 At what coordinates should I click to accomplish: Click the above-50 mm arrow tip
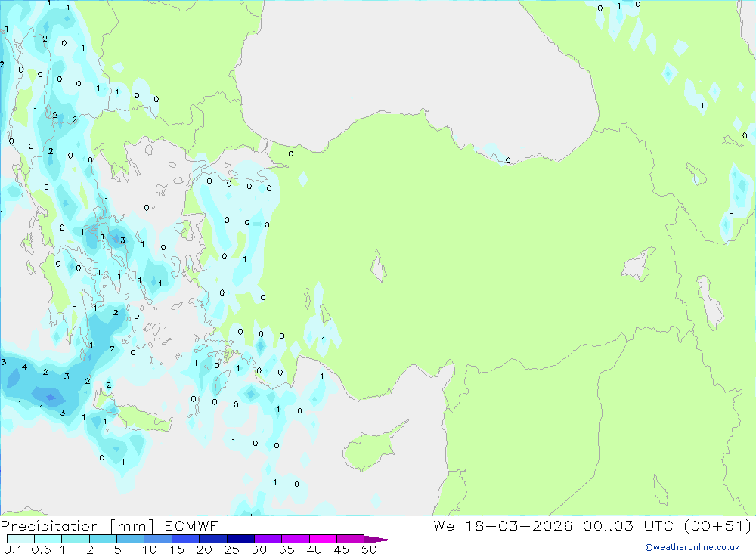coord(378,540)
